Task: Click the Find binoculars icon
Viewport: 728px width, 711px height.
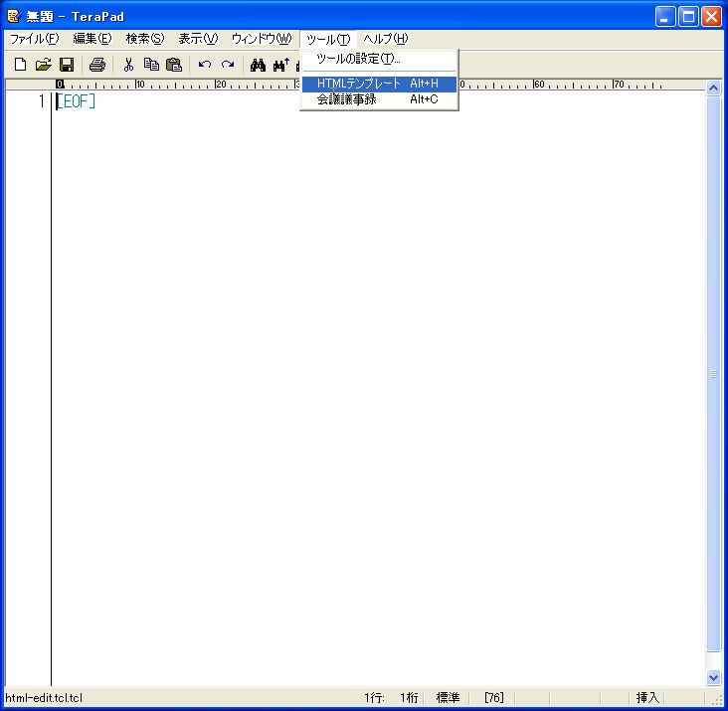Action: [x=259, y=64]
